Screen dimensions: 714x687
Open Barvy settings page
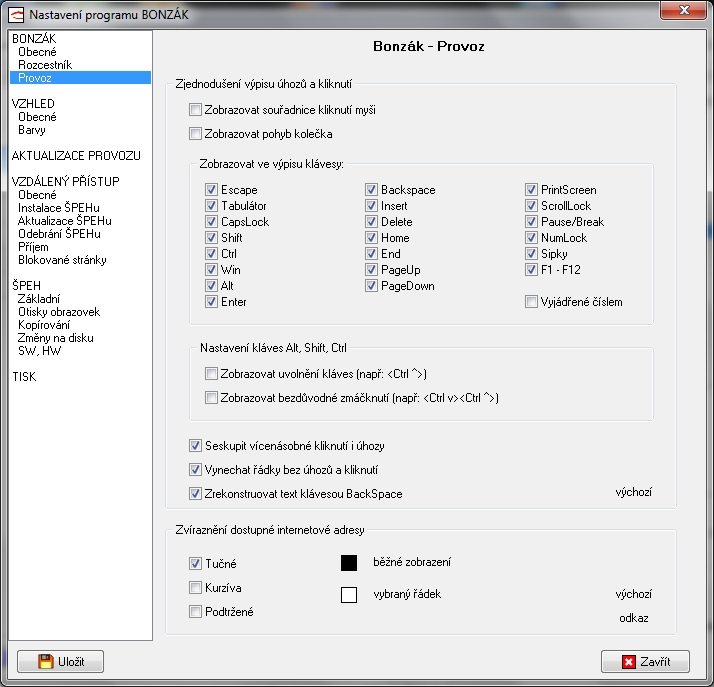pos(32,130)
